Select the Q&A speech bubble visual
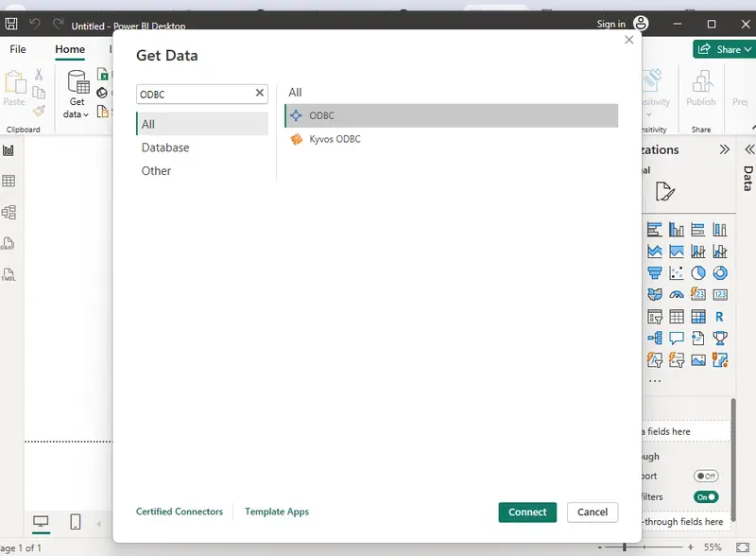 (x=677, y=338)
